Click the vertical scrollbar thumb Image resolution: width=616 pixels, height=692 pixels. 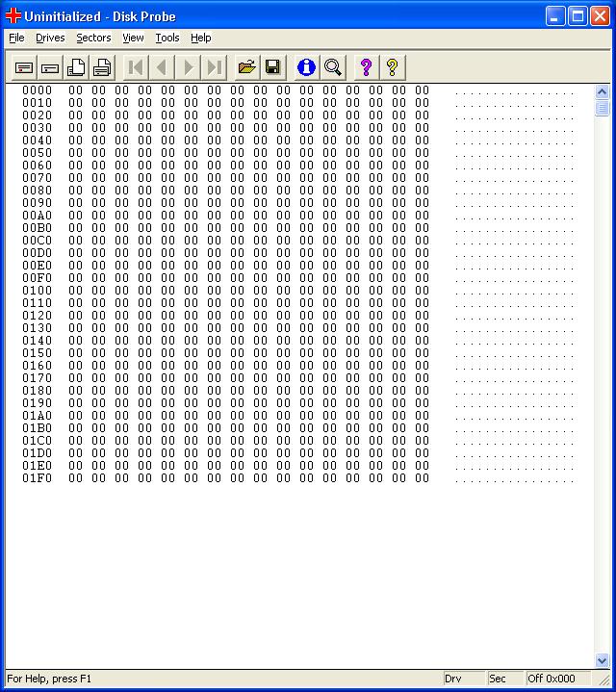[x=602, y=108]
